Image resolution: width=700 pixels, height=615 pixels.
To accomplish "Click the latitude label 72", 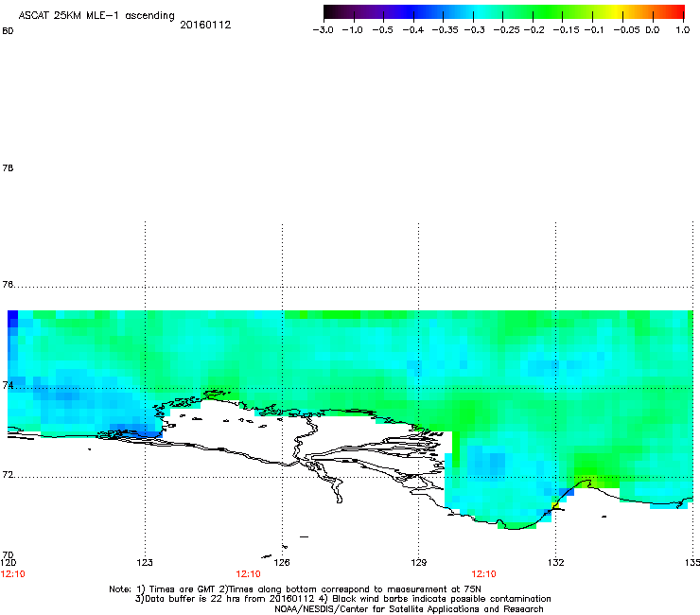I will click(8, 475).
